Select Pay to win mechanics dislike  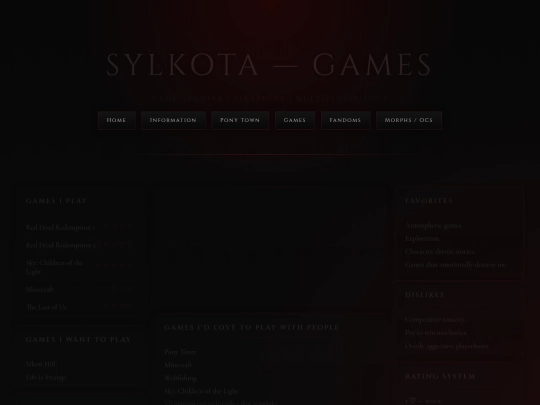click(436, 332)
